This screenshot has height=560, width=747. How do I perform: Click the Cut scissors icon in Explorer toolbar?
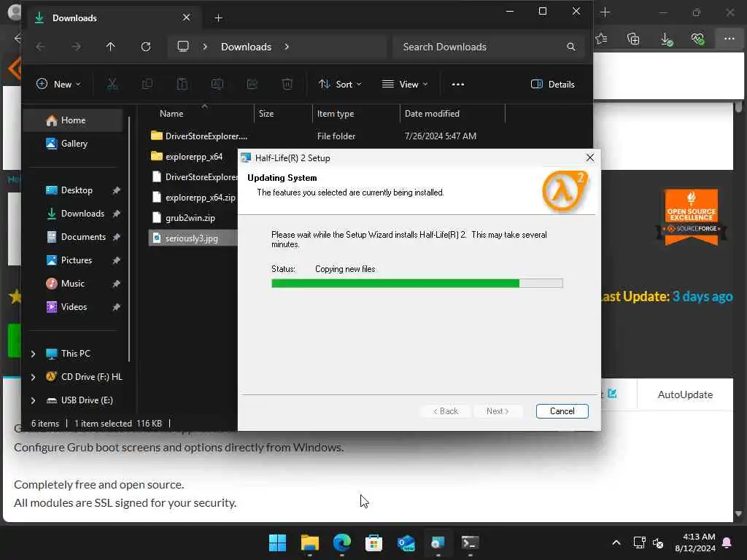112,85
